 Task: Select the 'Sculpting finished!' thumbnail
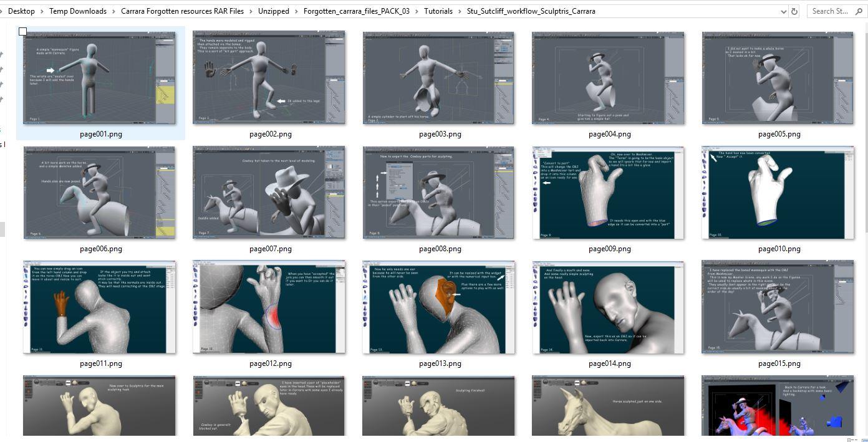click(x=438, y=405)
